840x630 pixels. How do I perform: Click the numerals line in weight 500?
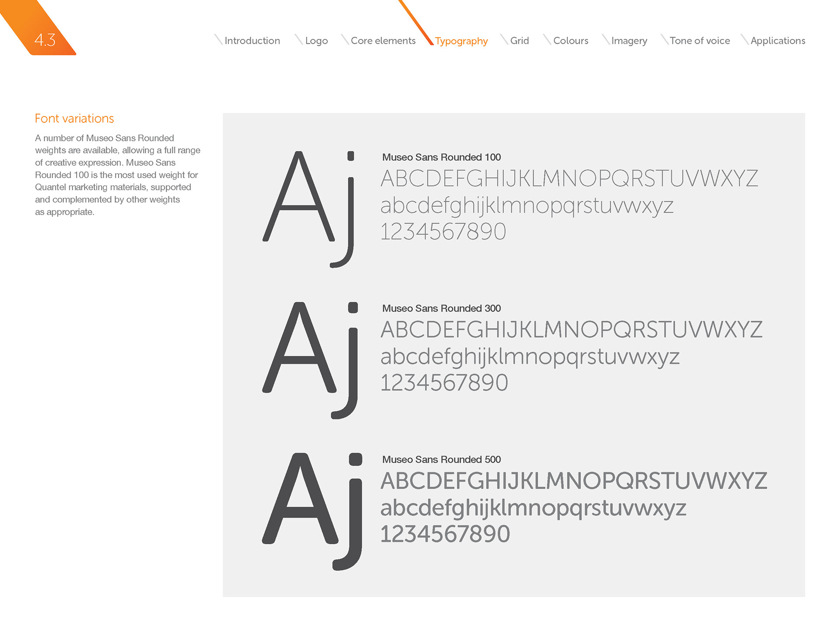click(x=445, y=534)
